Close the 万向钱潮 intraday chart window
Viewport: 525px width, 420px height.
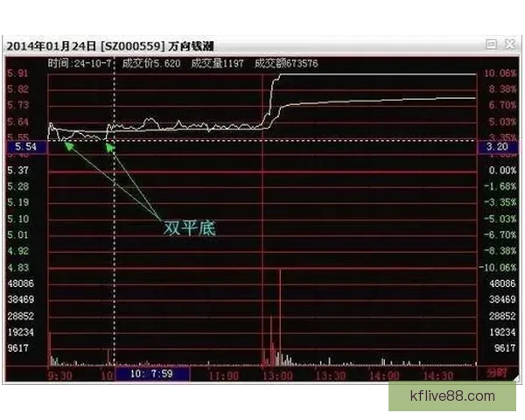coord(510,44)
